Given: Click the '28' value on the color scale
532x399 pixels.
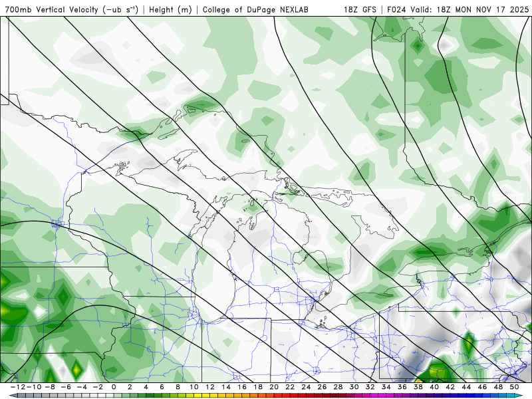Looking at the screenshot, I should point(338,387).
